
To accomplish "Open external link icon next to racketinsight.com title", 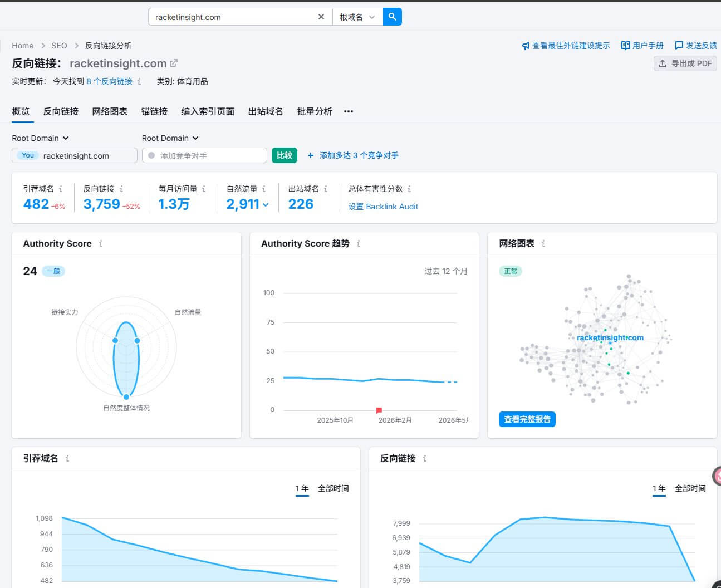I will (x=174, y=63).
